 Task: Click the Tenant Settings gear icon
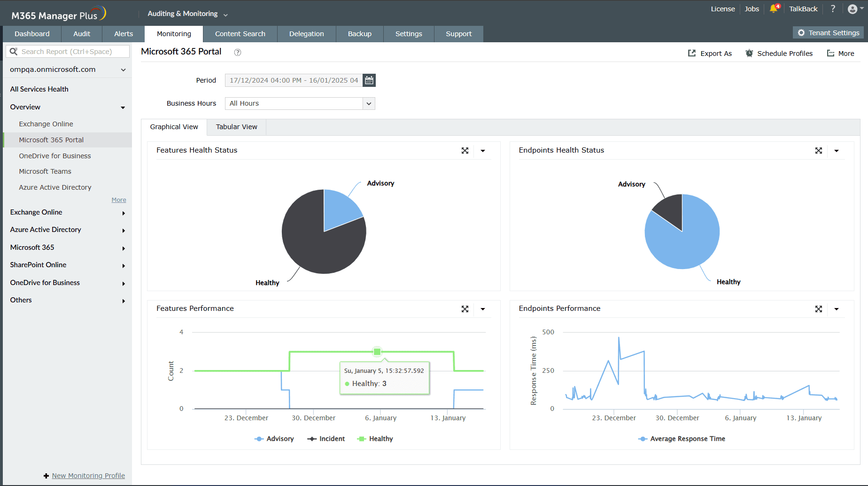[801, 33]
